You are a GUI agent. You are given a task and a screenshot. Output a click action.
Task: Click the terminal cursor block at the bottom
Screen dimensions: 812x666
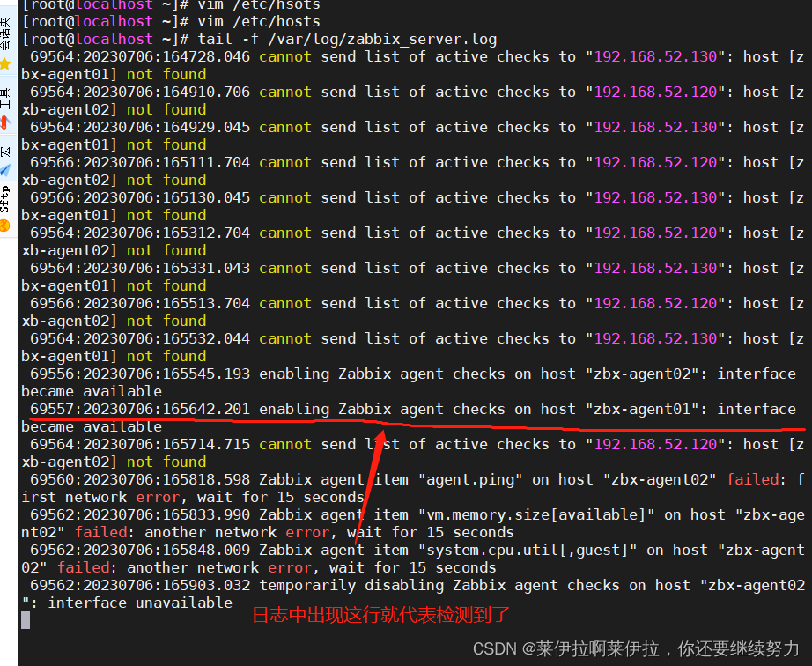[x=26, y=620]
